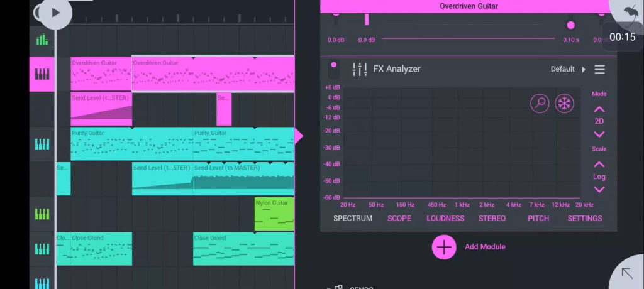Open the STEREO tab
This screenshot has height=289, width=644.
tap(492, 219)
